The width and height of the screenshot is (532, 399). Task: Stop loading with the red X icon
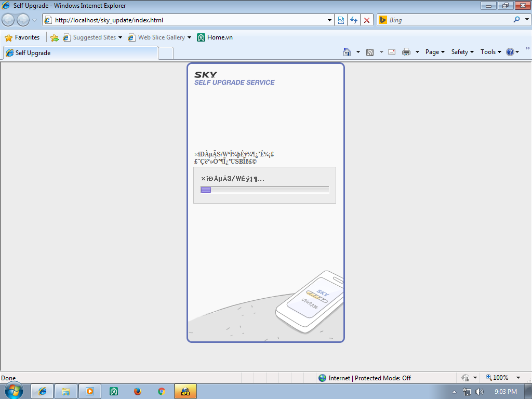[367, 20]
